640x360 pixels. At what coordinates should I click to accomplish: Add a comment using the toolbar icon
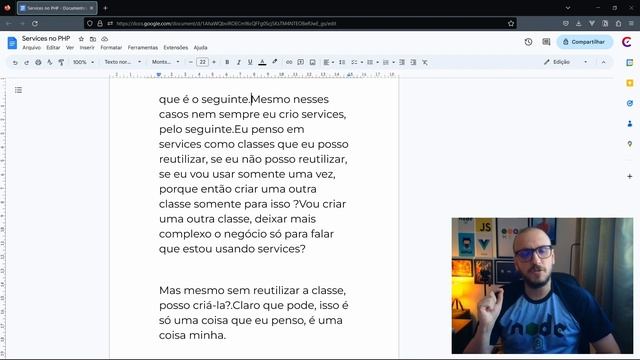[300, 62]
